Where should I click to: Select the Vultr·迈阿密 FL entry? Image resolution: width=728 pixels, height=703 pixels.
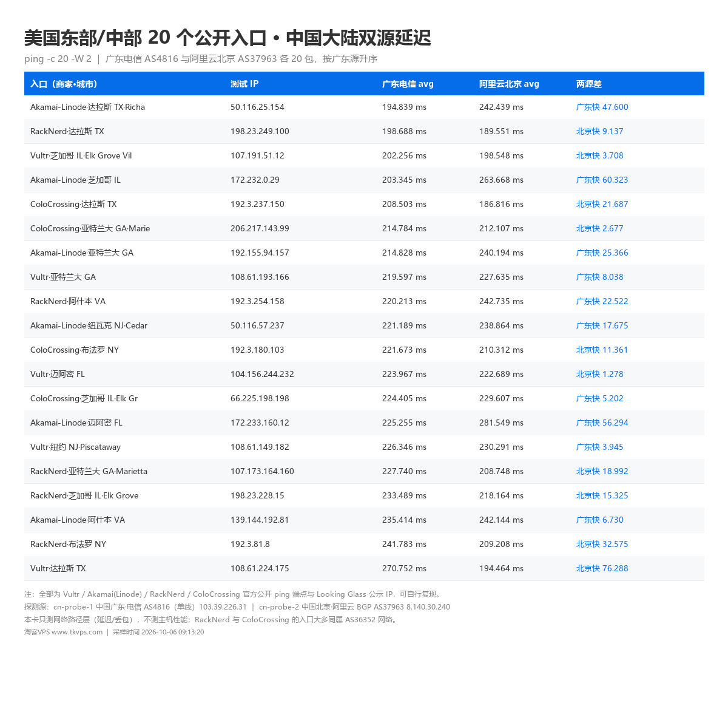(58, 374)
